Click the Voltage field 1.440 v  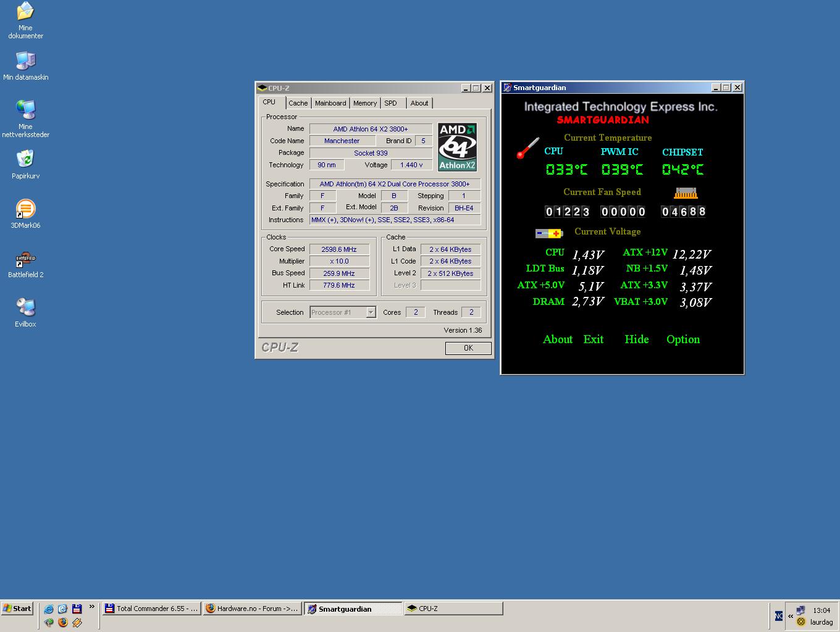pos(411,165)
